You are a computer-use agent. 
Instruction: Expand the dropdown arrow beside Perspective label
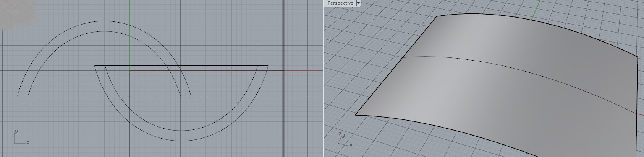(x=358, y=3)
